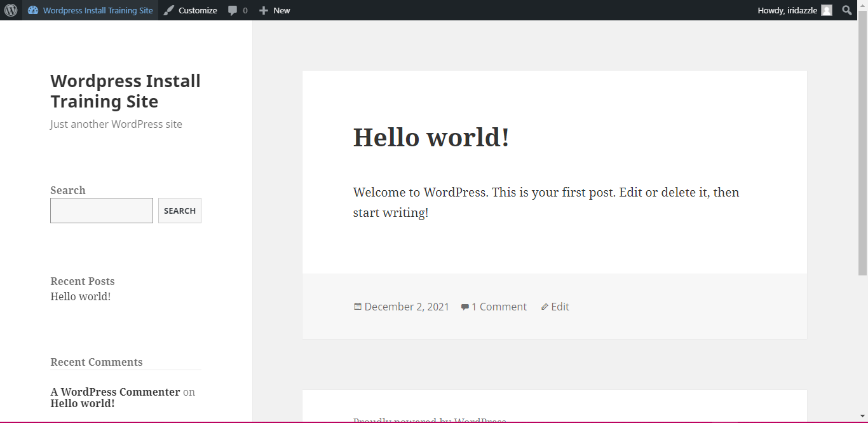Click the comment bubble icon in post footer

[465, 307]
